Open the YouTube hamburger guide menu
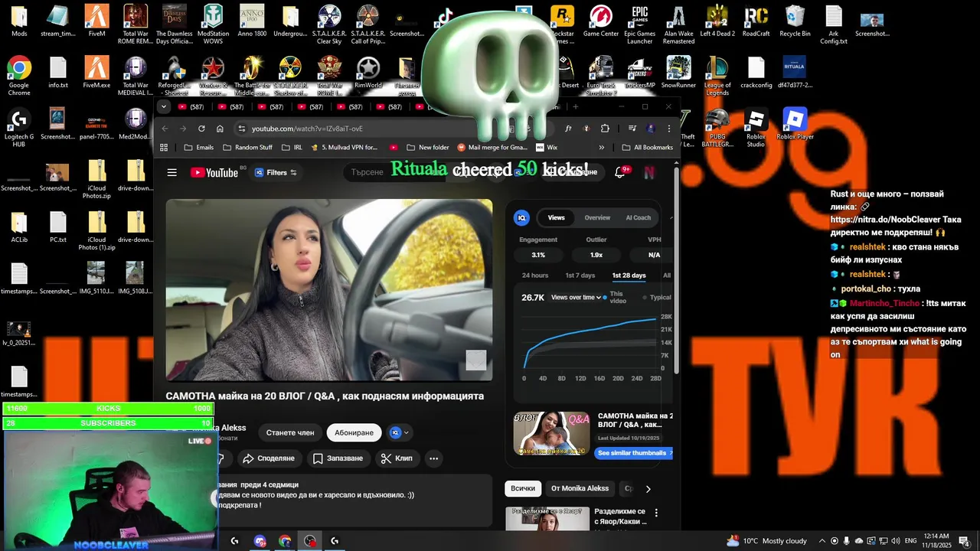The width and height of the screenshot is (980, 551). point(172,173)
